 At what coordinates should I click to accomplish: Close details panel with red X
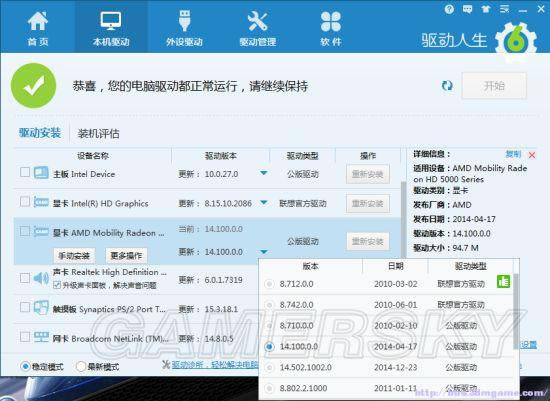click(x=532, y=155)
